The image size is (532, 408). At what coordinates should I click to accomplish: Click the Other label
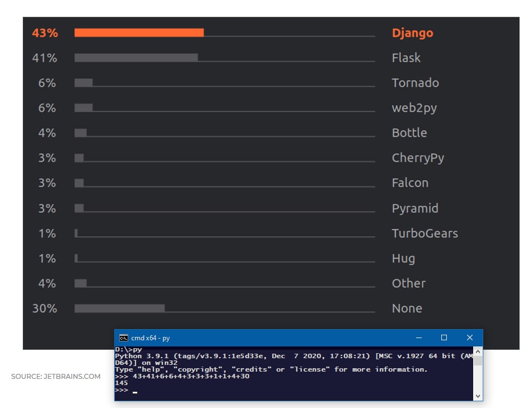point(408,283)
